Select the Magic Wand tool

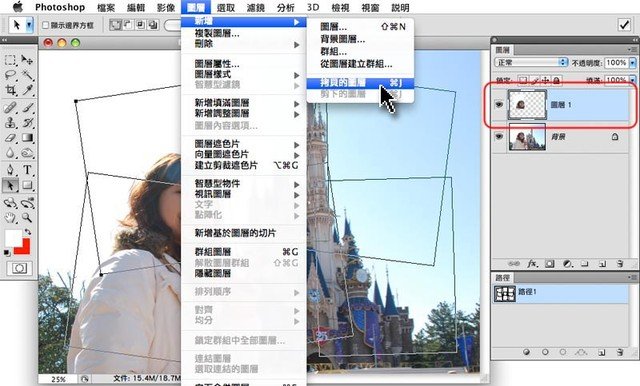[x=27, y=75]
